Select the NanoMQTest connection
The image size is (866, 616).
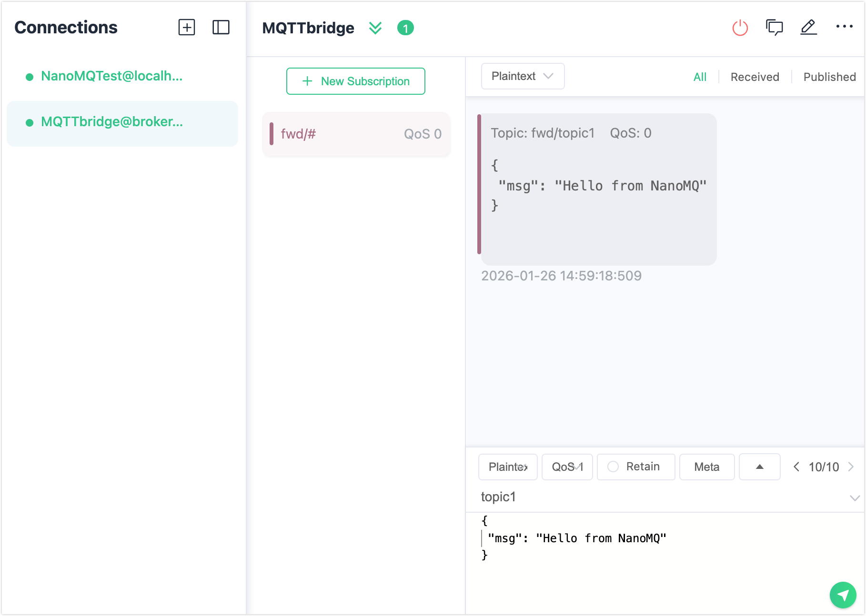pos(111,76)
